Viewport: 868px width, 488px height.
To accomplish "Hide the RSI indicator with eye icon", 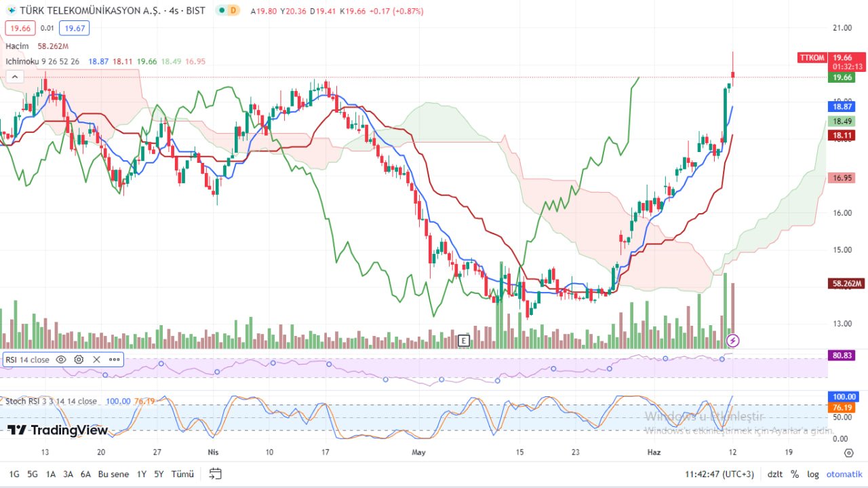I will coord(61,360).
